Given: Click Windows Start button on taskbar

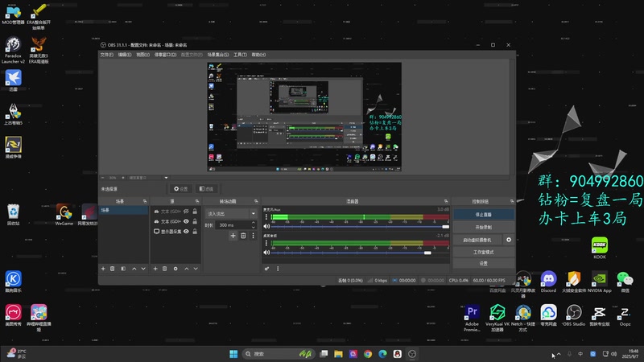Looking at the screenshot, I should point(233,354).
